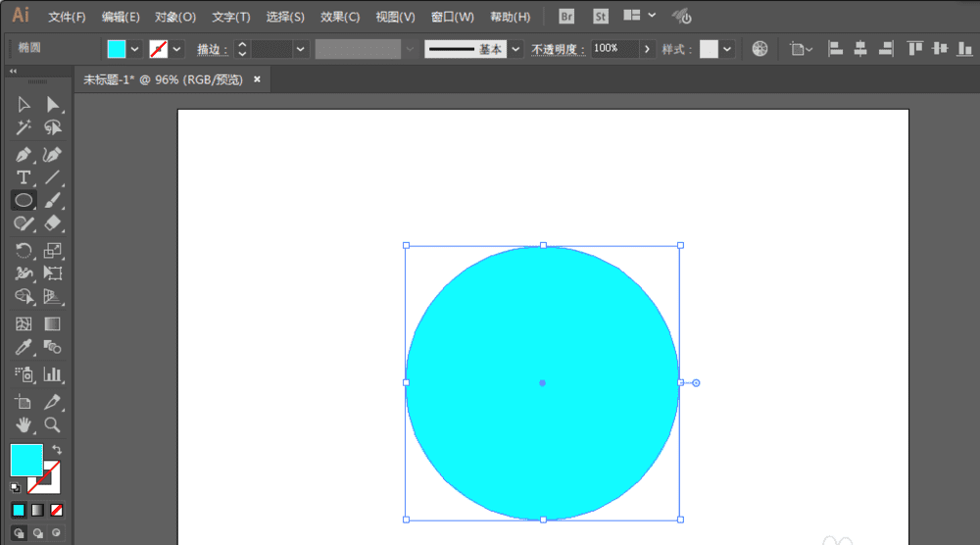Viewport: 980px width, 545px height.
Task: Select the Zoom magnifier tool
Action: pos(53,425)
